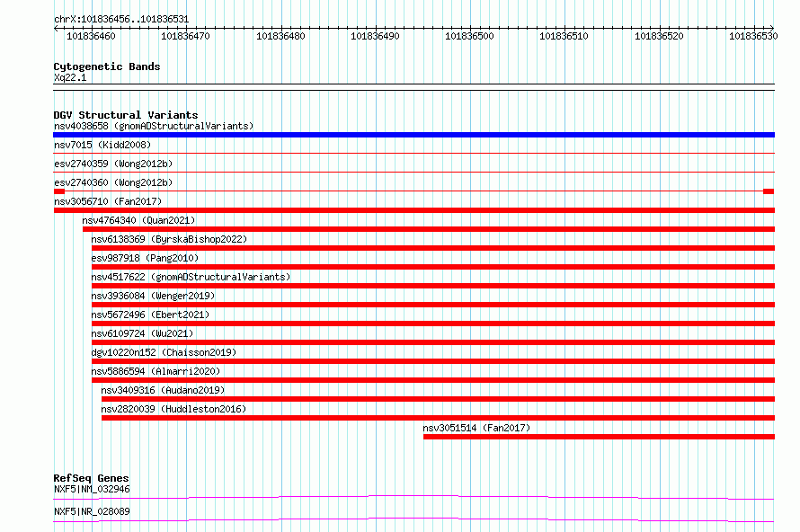The width and height of the screenshot is (800, 532).
Task: Click ruler position 101836520
Action: (x=659, y=36)
